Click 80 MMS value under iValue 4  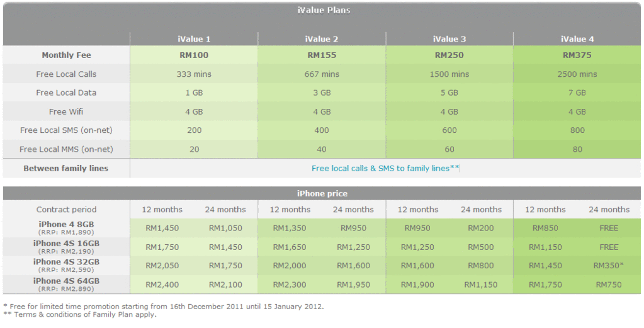click(577, 149)
